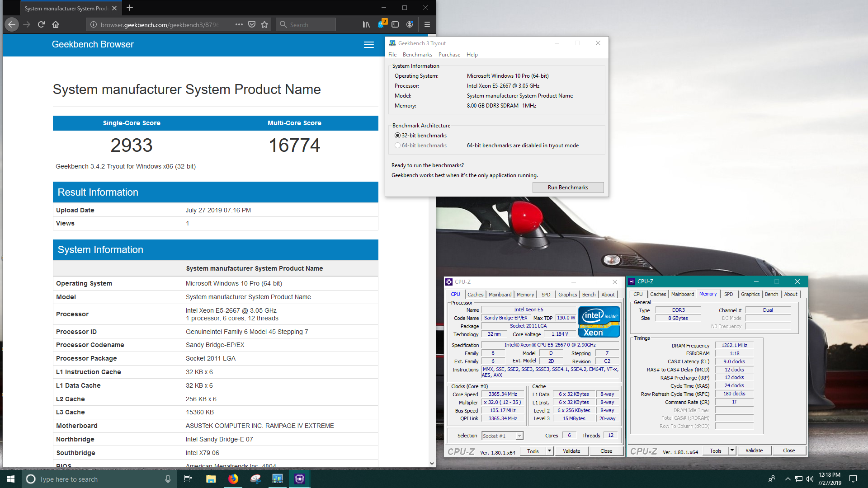Switch to Memory tab in left CPU-Z

click(x=525, y=295)
